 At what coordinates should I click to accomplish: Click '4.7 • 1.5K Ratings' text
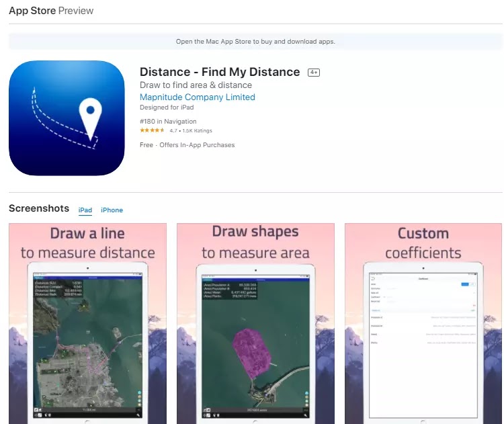pyautogui.click(x=191, y=130)
